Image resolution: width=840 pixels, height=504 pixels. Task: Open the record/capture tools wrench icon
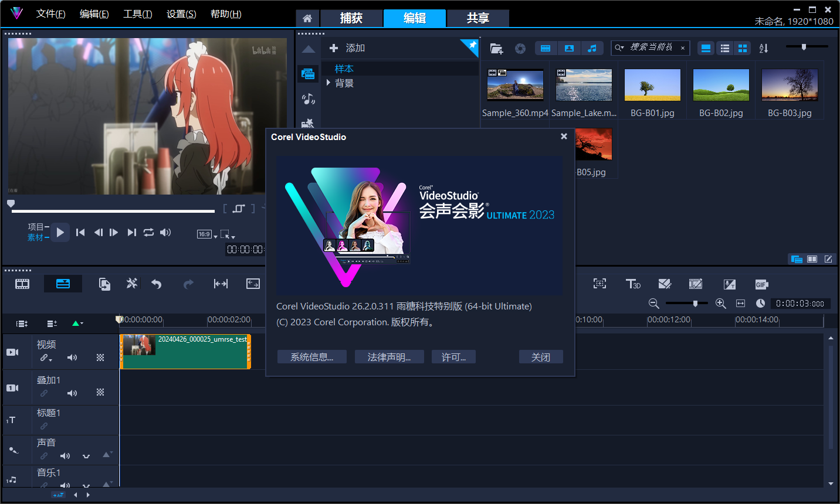point(132,284)
